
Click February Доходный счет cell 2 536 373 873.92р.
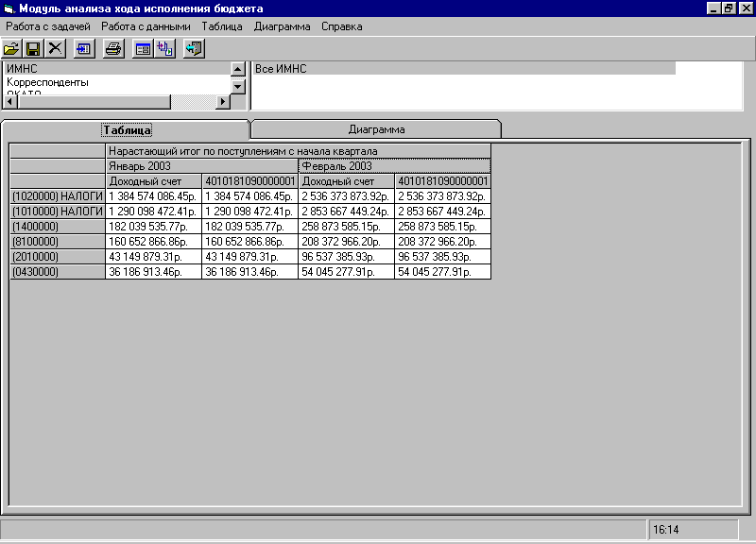pyautogui.click(x=346, y=196)
